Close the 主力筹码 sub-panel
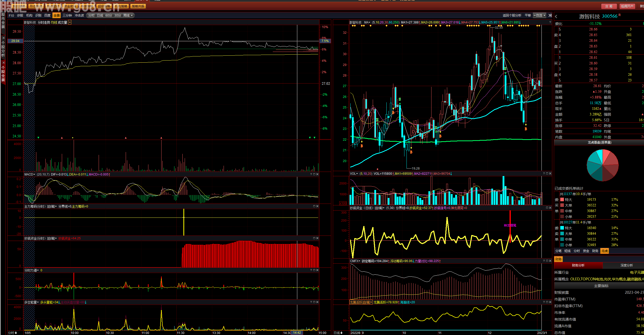Viewport: 644px width, 335px height. 317,206
